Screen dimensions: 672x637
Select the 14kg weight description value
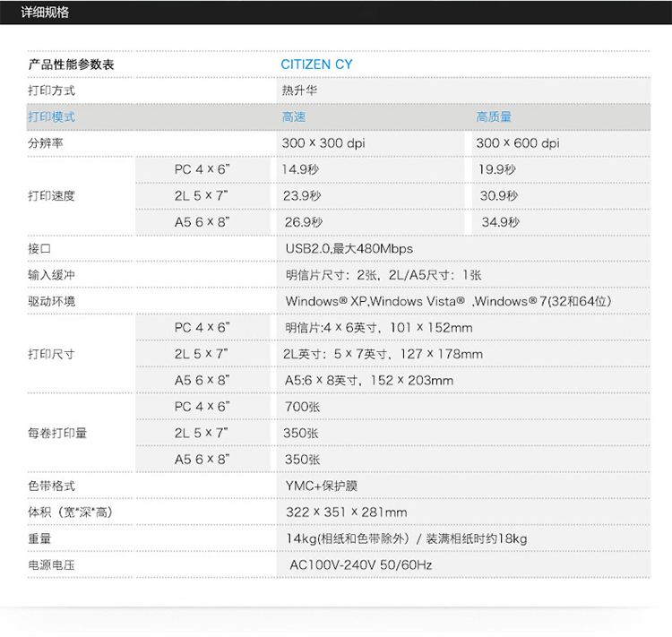[407, 538]
